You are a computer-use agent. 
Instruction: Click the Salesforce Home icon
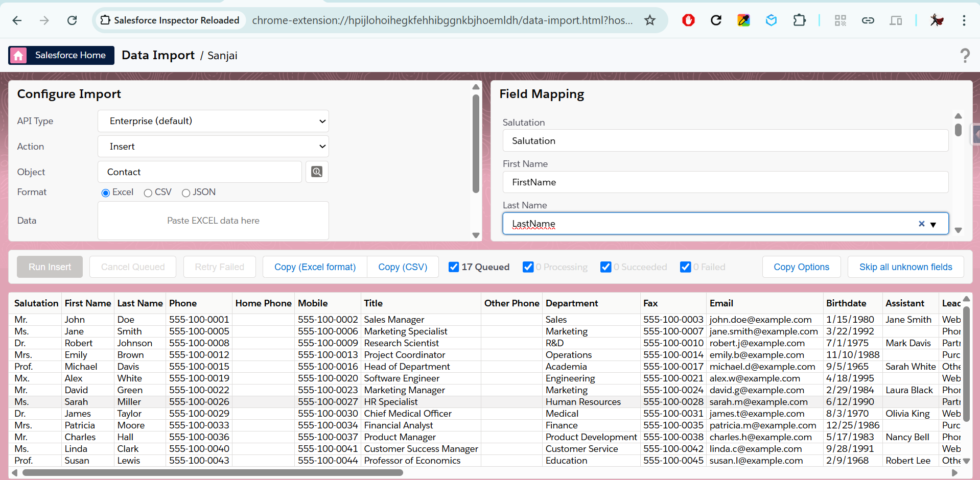(18, 55)
